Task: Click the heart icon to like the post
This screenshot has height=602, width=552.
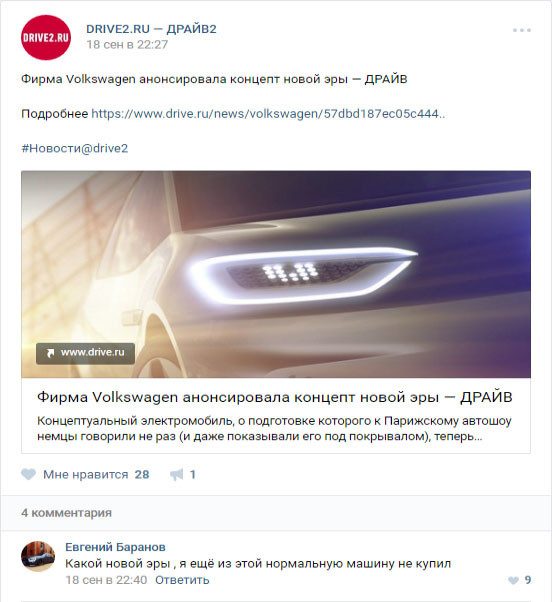Action: (x=28, y=475)
